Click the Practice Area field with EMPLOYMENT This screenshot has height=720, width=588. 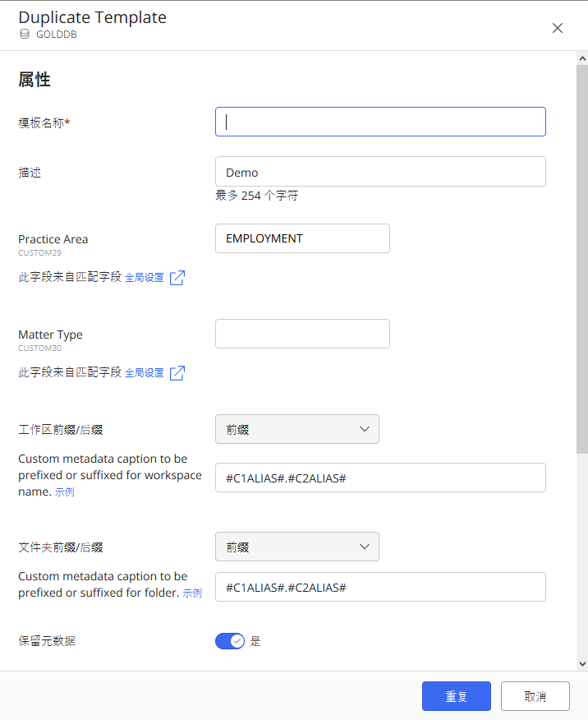coord(302,238)
